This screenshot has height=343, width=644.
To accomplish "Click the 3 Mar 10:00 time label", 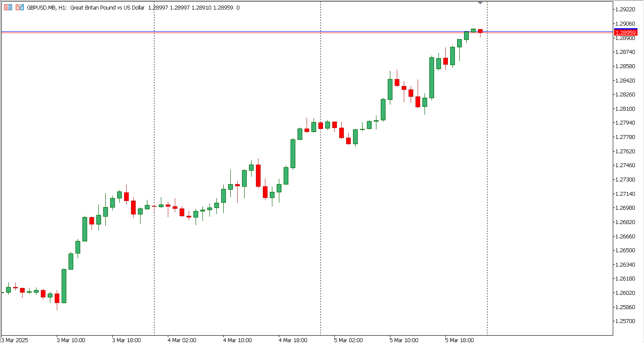I will (71, 340).
